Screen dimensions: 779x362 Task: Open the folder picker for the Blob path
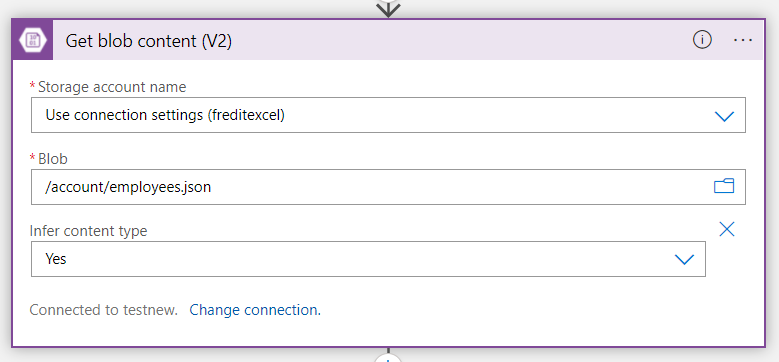click(x=724, y=187)
